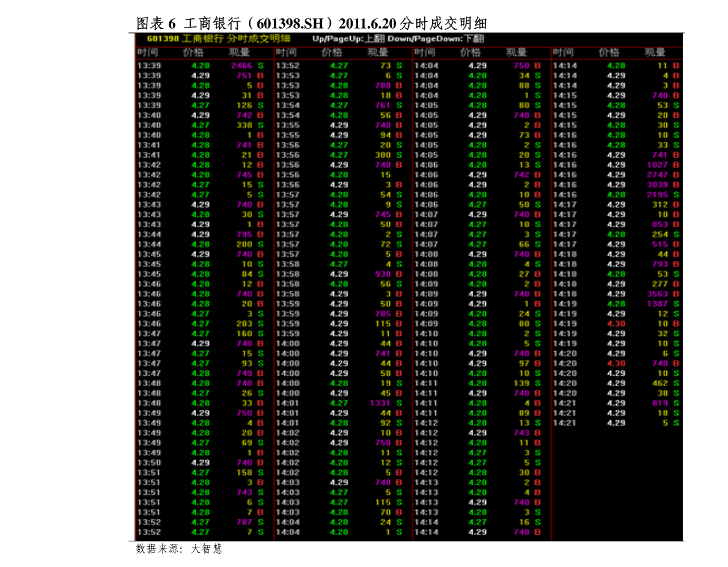Click the Up/PageUp:上翻 page-up hint
The height and width of the screenshot is (567, 728).
pyautogui.click(x=345, y=38)
